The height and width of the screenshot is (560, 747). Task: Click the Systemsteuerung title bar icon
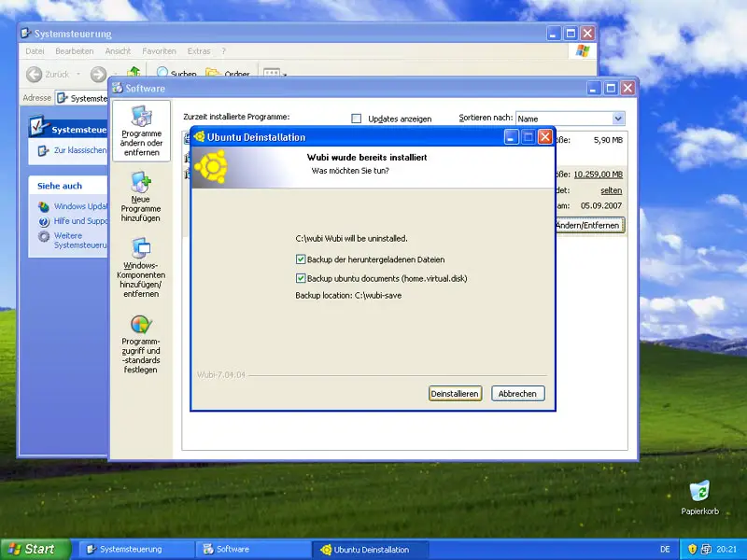pos(26,34)
